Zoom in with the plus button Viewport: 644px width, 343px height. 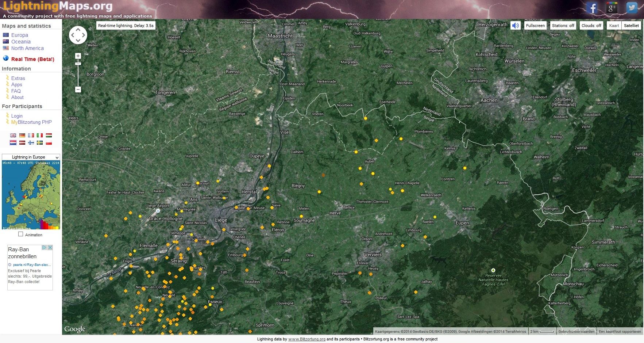[78, 56]
